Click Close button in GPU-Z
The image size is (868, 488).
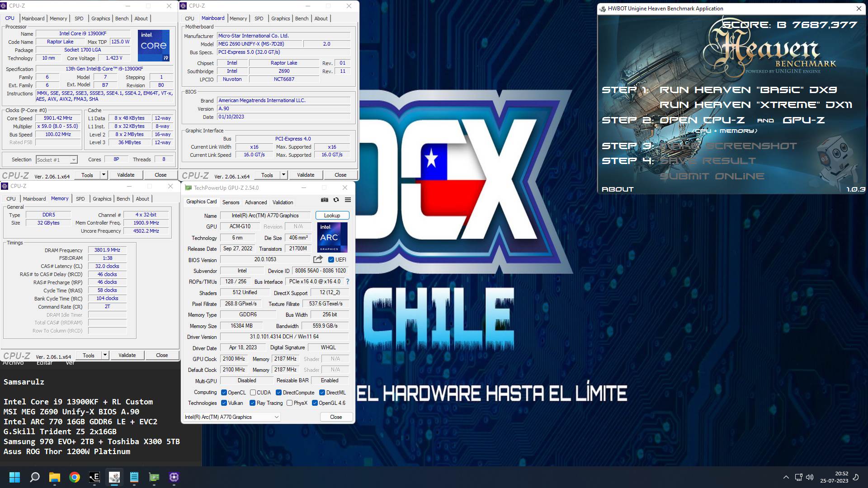click(336, 417)
